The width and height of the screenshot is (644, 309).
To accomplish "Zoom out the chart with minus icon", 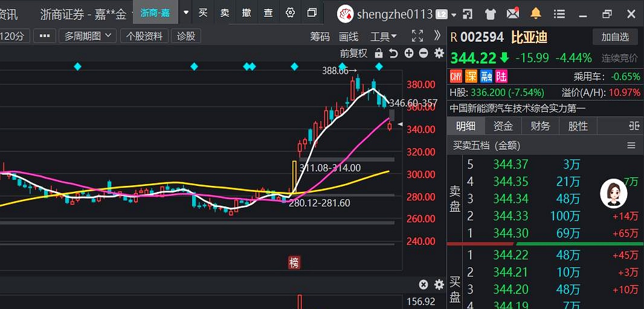I will [x=424, y=53].
